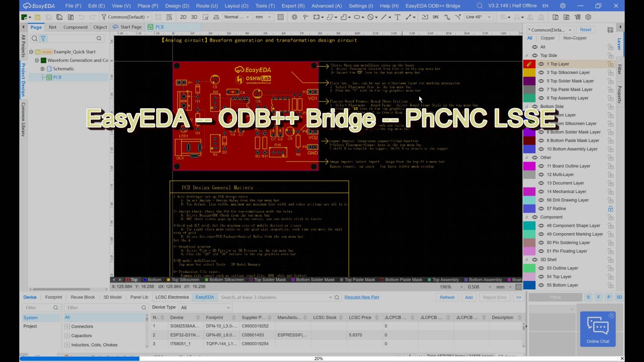Select the Text placement tool
Image resolution: width=644 pixels, height=362 pixels.
[x=397, y=17]
